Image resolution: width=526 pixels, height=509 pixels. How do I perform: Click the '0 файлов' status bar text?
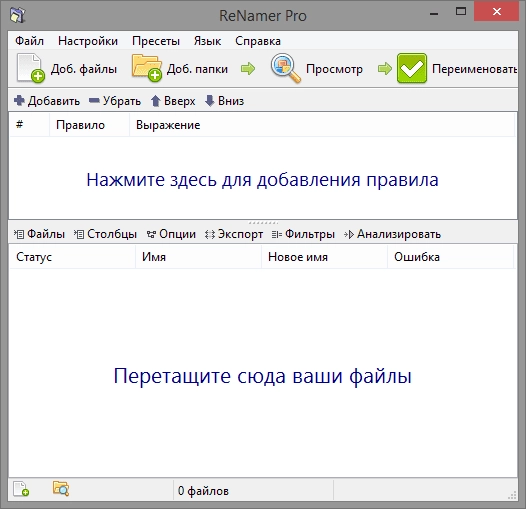pos(203,491)
